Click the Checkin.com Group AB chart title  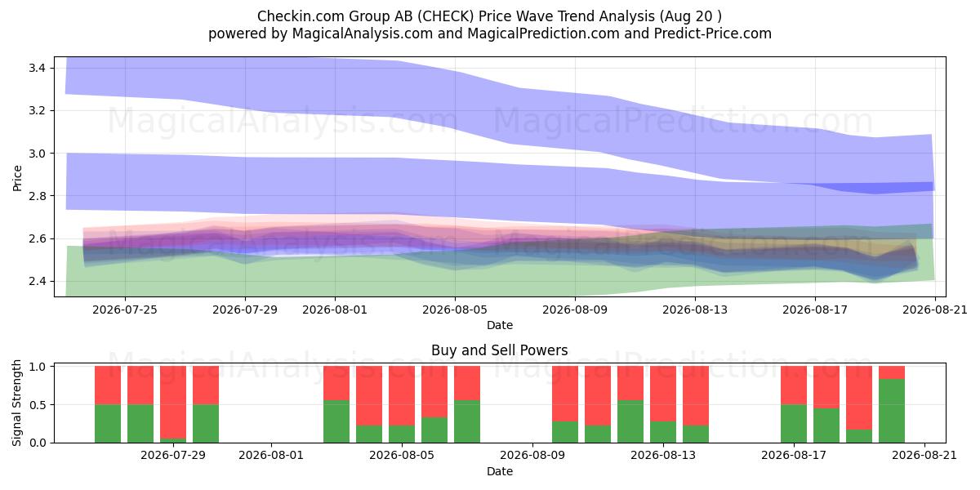489,16
